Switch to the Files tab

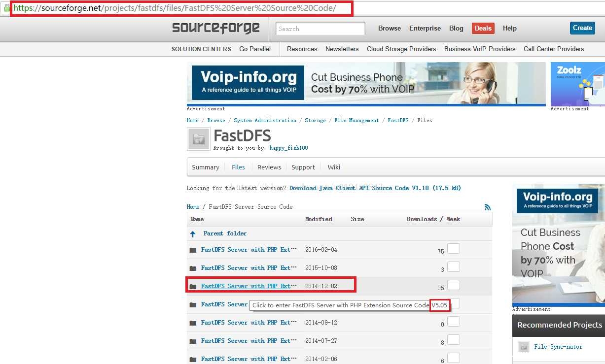[x=238, y=167]
